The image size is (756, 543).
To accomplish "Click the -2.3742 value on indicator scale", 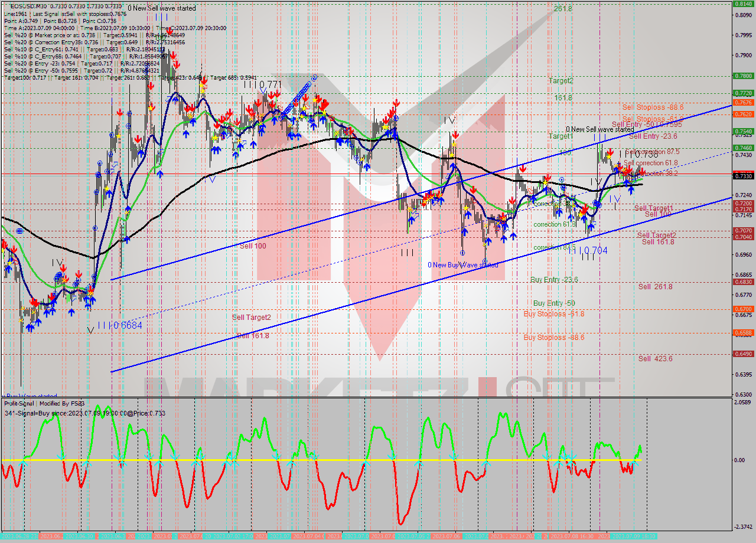I will click(x=743, y=527).
